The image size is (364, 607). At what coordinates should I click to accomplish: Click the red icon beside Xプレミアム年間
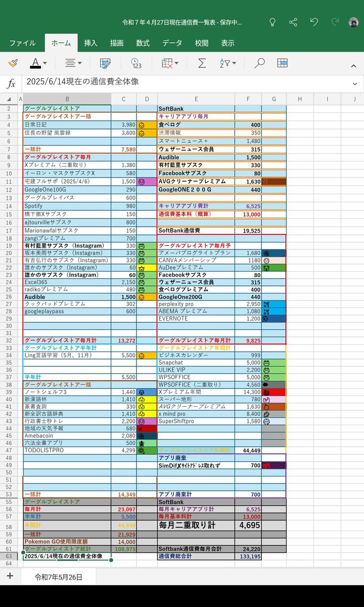266,393
